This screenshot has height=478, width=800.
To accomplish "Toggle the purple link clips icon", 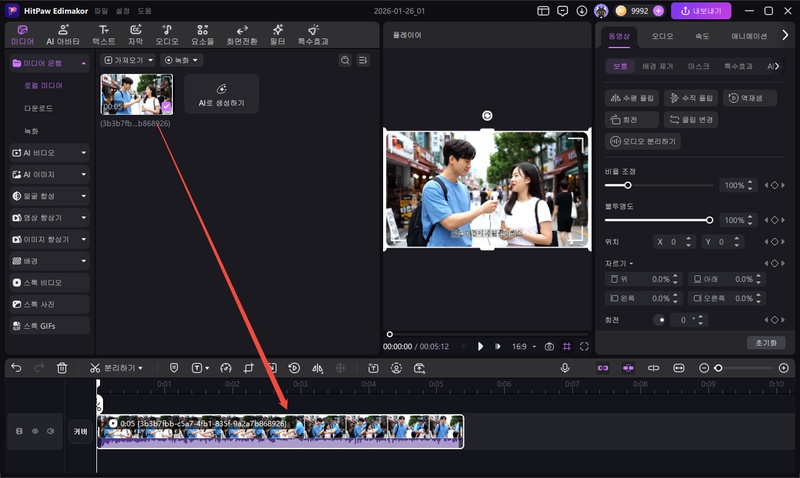I will pos(603,368).
